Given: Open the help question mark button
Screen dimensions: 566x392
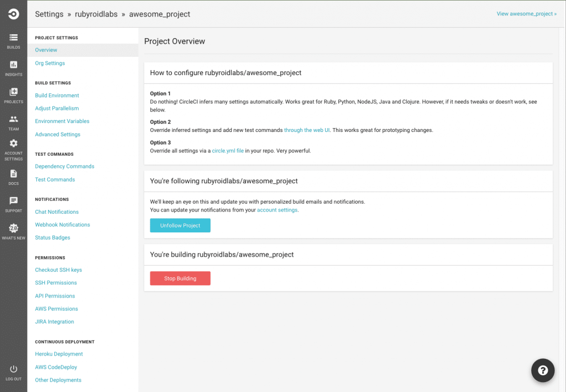Looking at the screenshot, I should pos(543,370).
